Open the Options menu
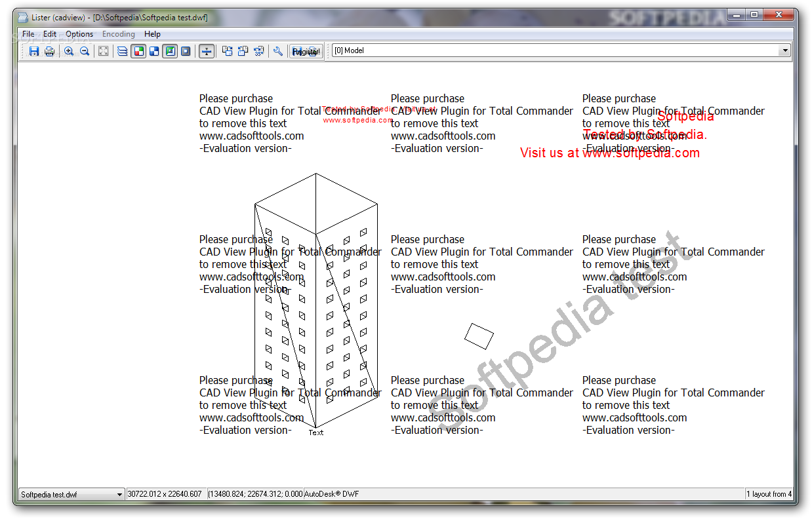The width and height of the screenshot is (812, 519). pos(79,34)
